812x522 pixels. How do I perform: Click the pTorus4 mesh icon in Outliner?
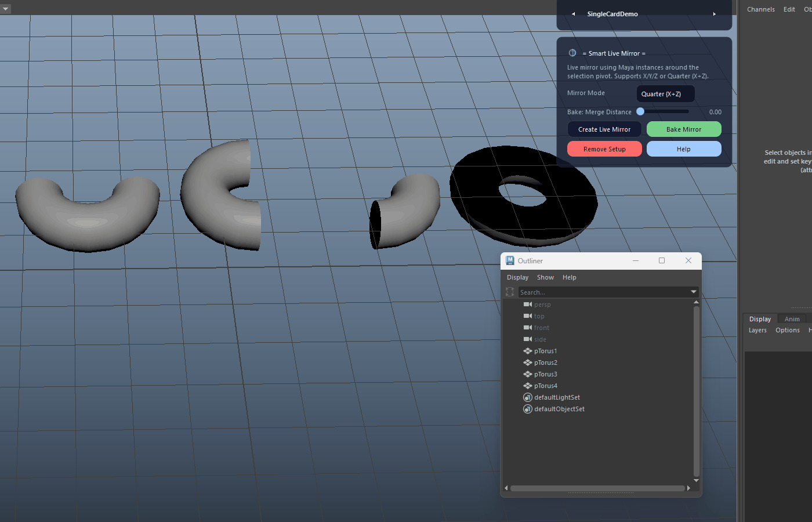[528, 386]
